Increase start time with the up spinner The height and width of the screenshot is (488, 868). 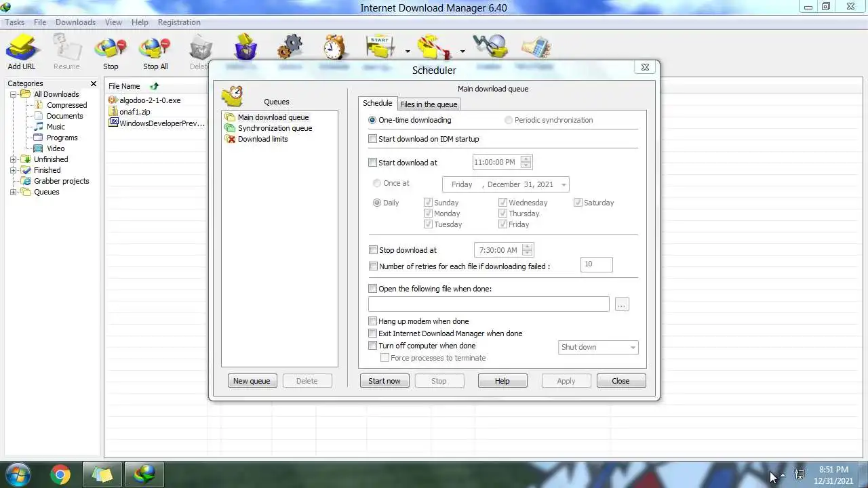tap(526, 159)
